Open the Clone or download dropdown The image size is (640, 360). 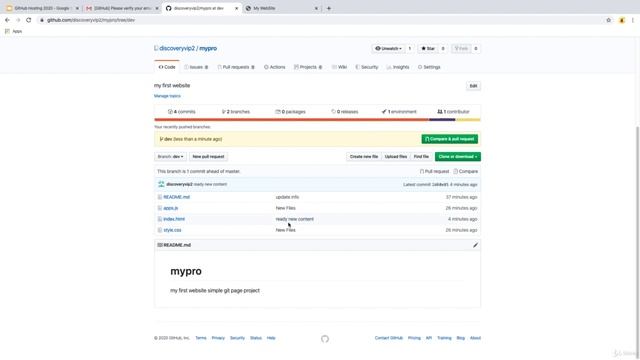[458, 157]
